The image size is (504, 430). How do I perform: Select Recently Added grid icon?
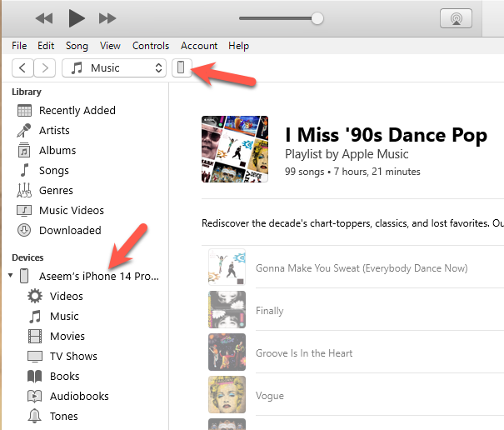[24, 111]
